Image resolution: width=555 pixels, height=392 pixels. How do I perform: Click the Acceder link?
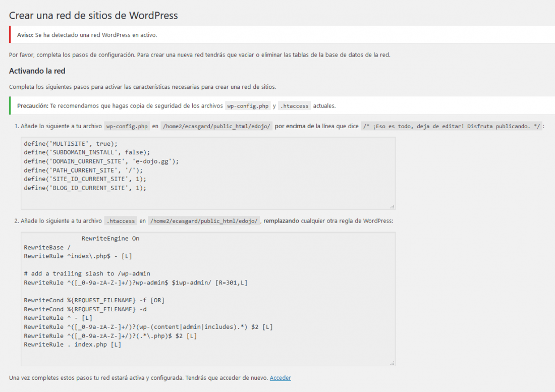tap(281, 378)
